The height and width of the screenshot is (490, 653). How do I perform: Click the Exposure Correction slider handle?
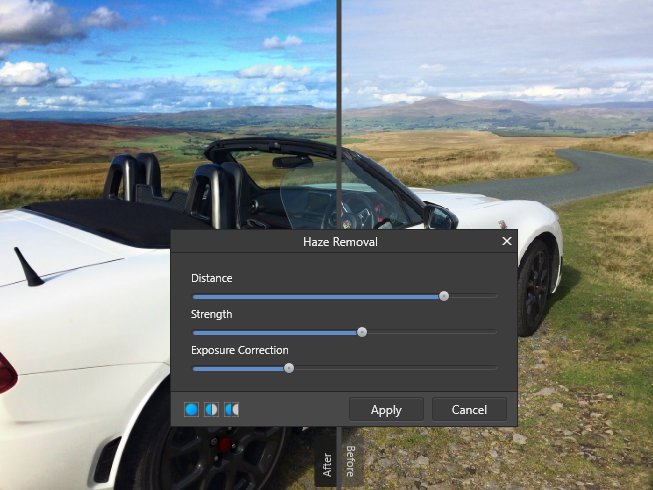coord(289,368)
